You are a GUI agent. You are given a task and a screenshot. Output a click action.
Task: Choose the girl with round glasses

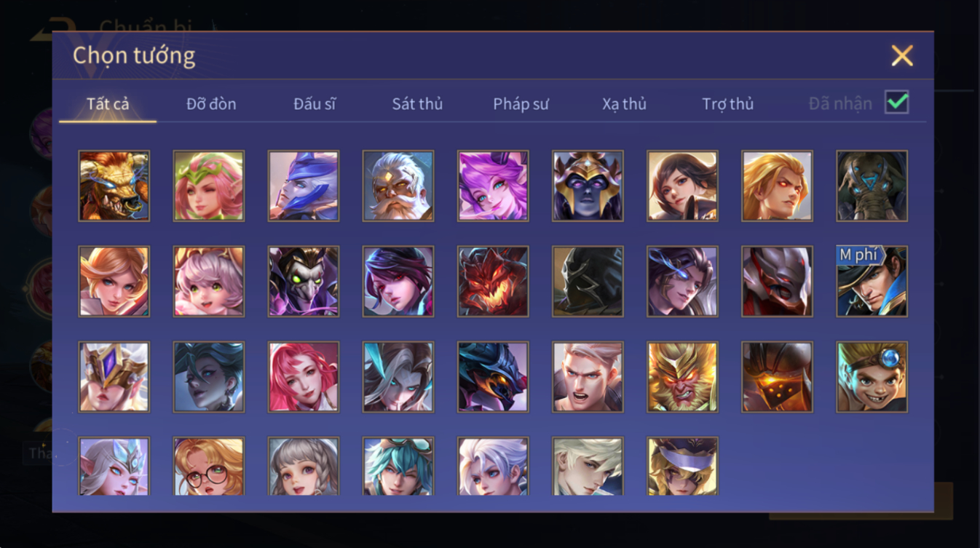[209, 466]
